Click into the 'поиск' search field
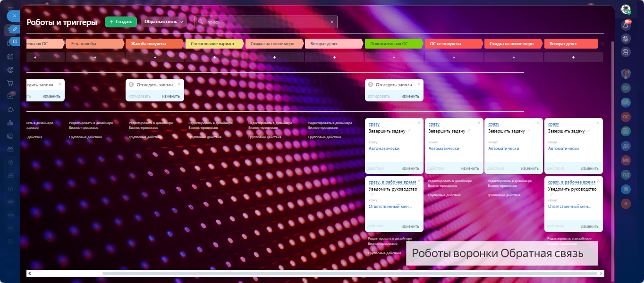644x283 pixels. click(x=264, y=22)
